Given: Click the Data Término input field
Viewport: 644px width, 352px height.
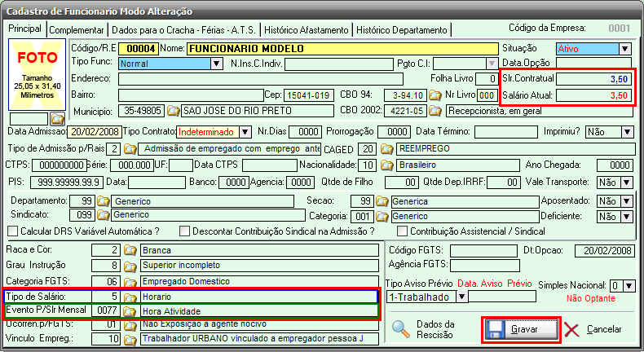Looking at the screenshot, I should coord(505,132).
